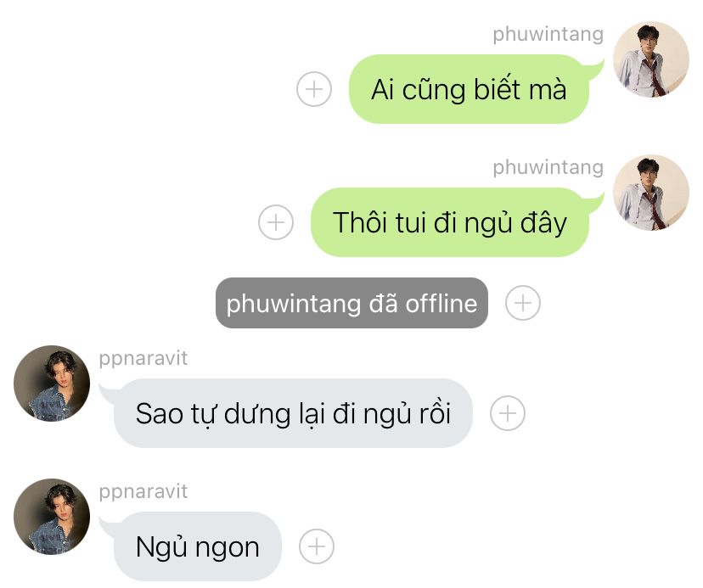
Task: Click phuwintang username above 'Thôi tui đi ngủ đây'
Action: pos(548,168)
